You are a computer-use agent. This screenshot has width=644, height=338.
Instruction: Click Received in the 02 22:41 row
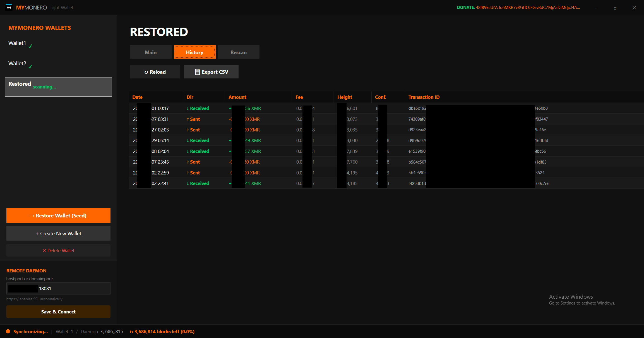pos(198,183)
